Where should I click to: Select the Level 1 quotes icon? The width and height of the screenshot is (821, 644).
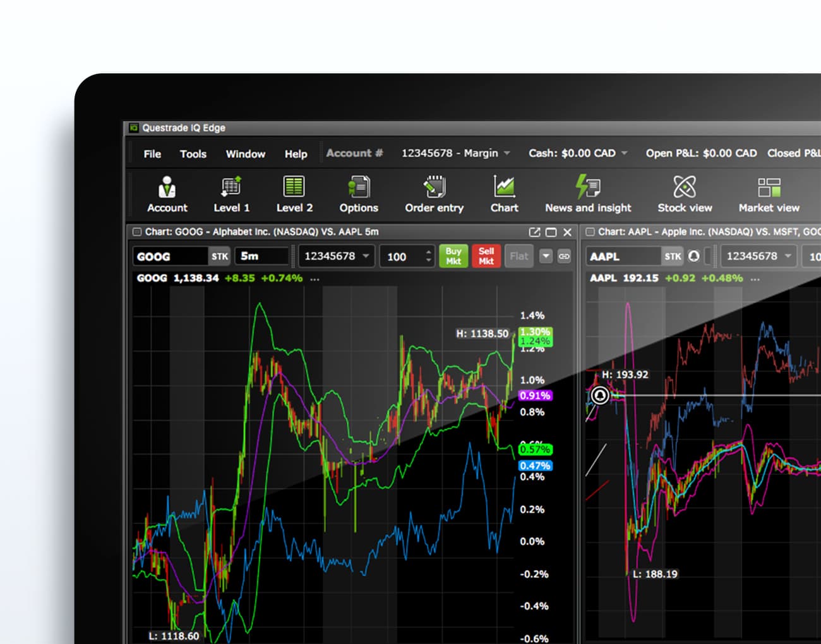(x=231, y=193)
